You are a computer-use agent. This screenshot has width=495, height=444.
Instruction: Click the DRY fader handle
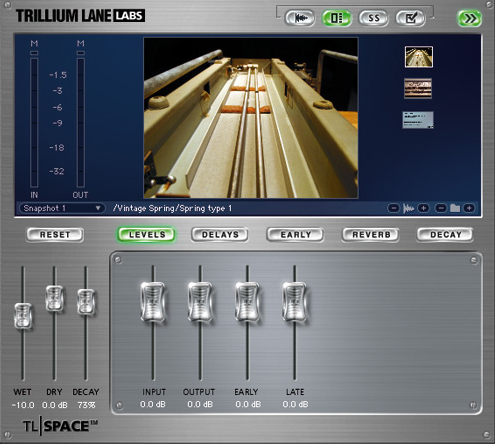click(54, 298)
